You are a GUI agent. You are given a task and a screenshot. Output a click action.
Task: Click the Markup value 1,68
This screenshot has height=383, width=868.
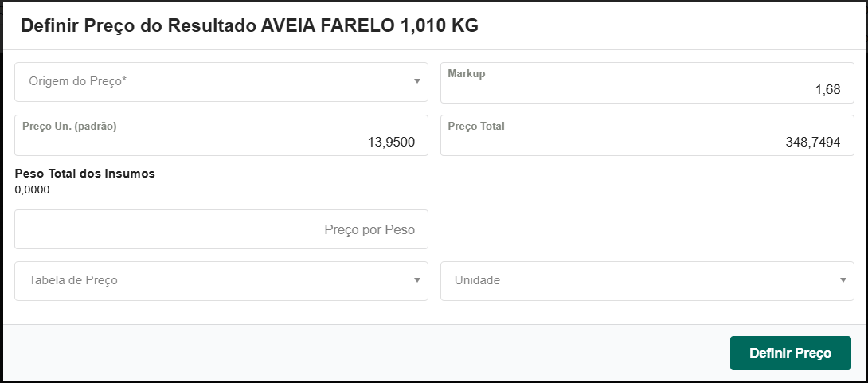pyautogui.click(x=827, y=90)
